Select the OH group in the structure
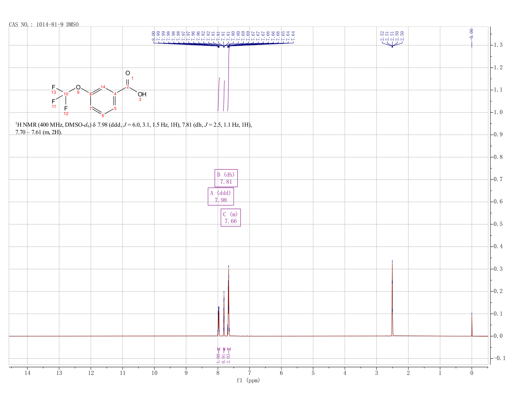The width and height of the screenshot is (532, 411). point(142,94)
